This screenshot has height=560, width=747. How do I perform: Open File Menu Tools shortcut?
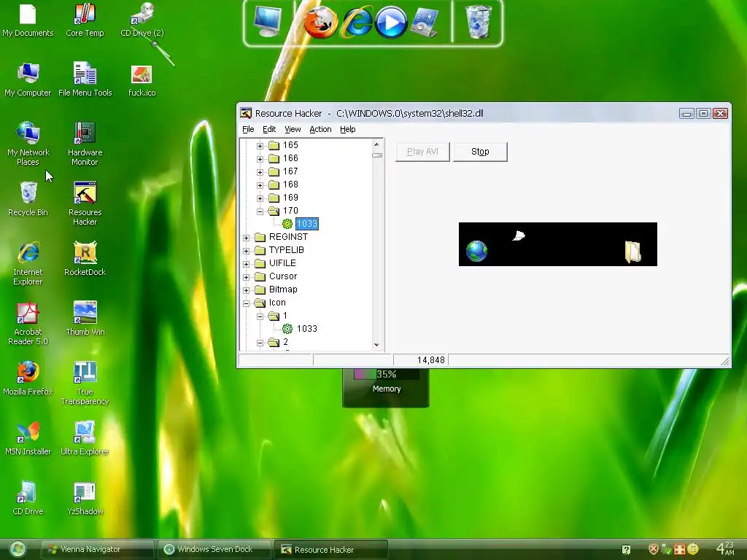tap(85, 80)
